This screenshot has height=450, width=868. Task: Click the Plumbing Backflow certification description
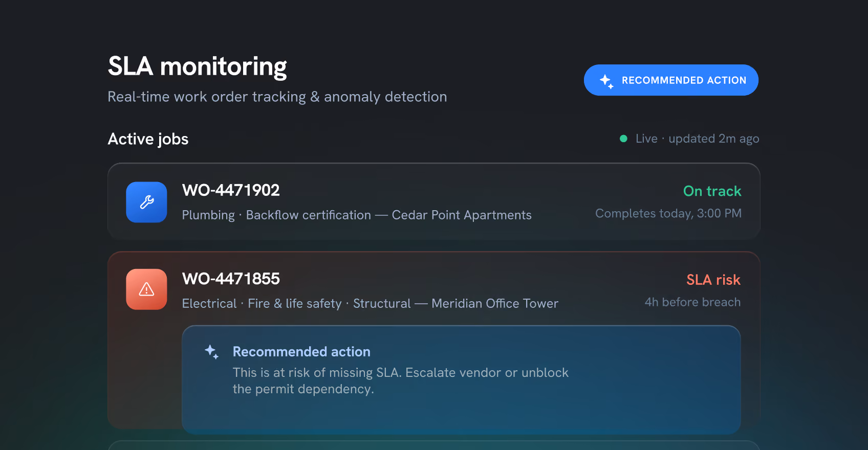[357, 215]
